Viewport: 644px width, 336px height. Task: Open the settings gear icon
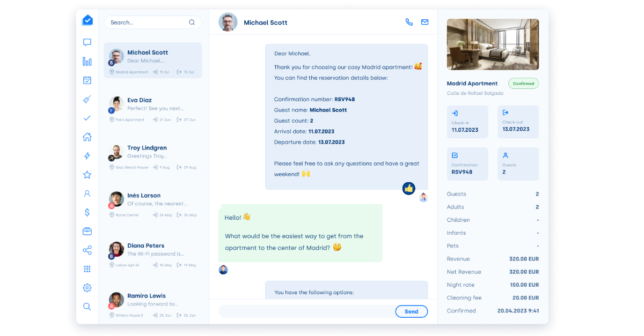87,288
